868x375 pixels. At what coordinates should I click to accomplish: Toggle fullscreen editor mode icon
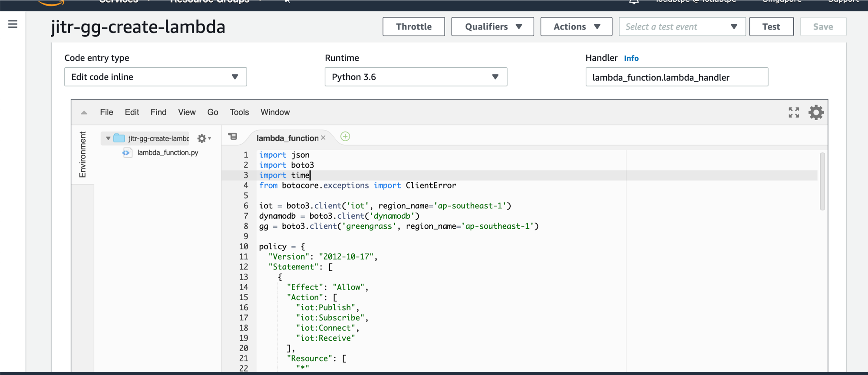(794, 112)
